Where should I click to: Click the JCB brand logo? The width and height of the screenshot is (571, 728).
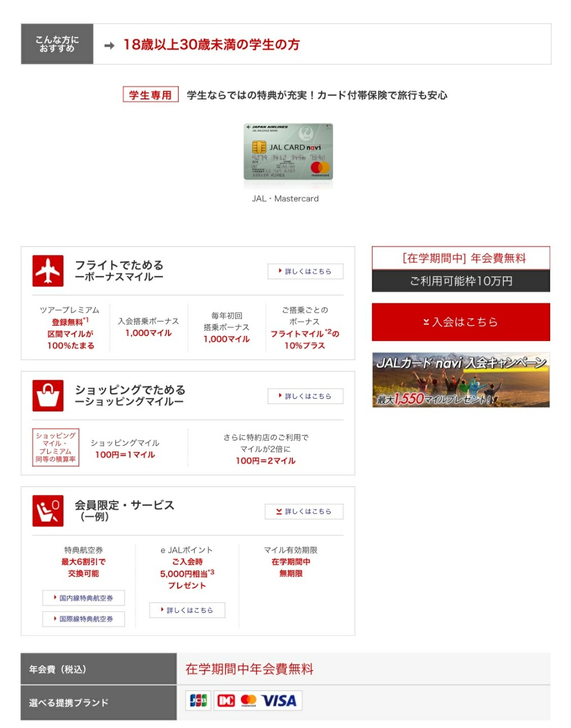tap(198, 700)
